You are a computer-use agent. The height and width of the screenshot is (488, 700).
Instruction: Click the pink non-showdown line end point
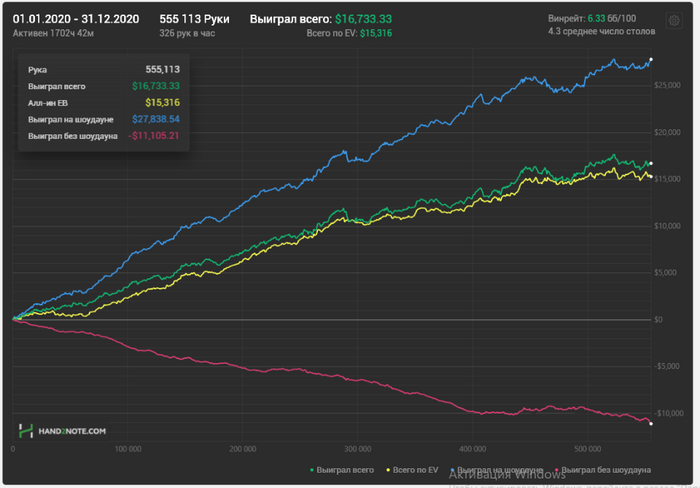pos(651,423)
